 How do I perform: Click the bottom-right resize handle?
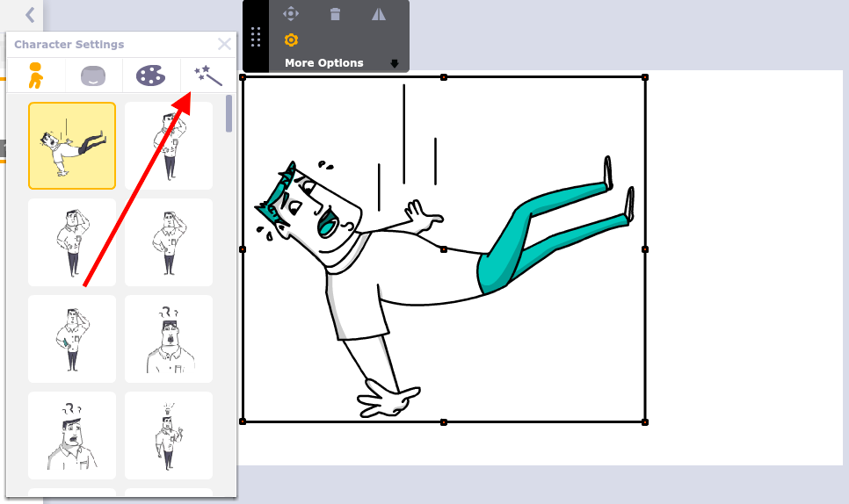(x=645, y=421)
